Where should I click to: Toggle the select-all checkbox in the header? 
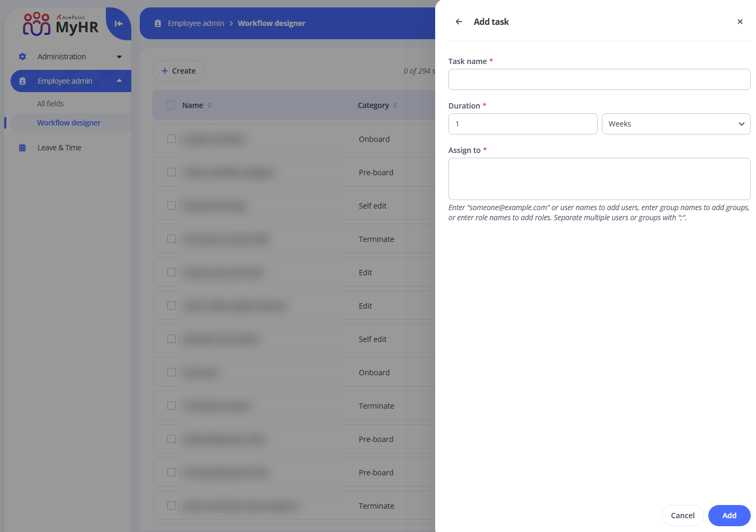(170, 105)
